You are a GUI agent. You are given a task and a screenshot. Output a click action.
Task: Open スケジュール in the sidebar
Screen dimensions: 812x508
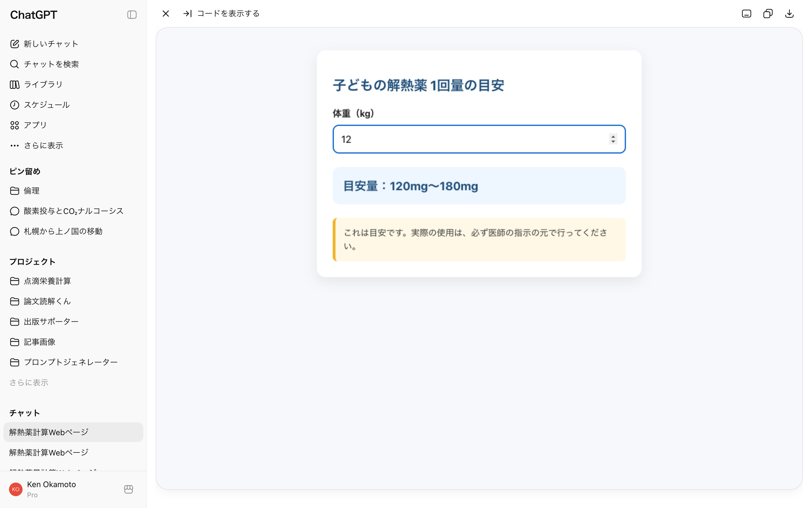click(73, 105)
